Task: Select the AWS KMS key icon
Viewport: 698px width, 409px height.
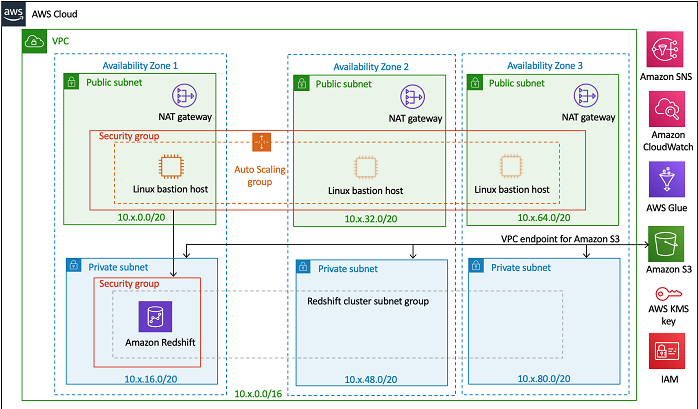Action: (x=669, y=294)
